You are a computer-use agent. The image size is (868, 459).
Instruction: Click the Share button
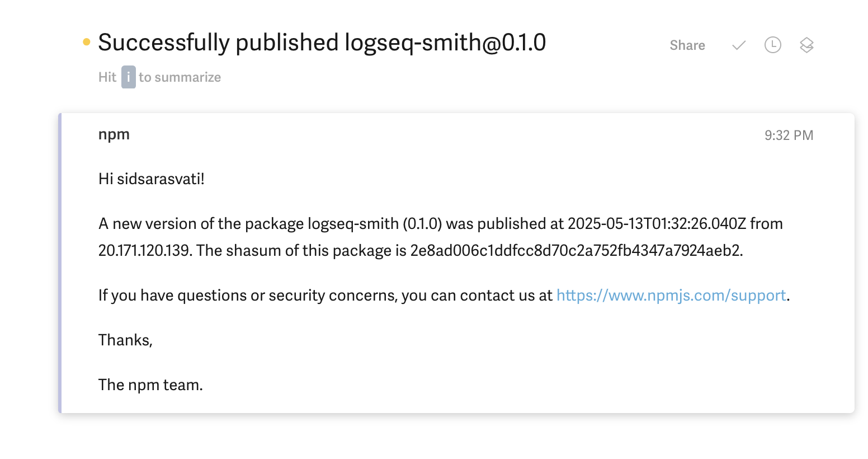(687, 45)
